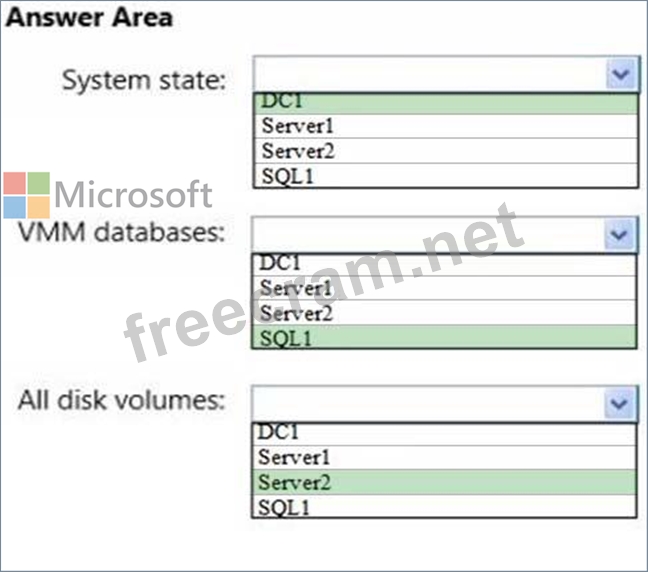648x572 pixels.
Task: Choose highlighted Server2 under All disk volumes
Action: (x=444, y=482)
